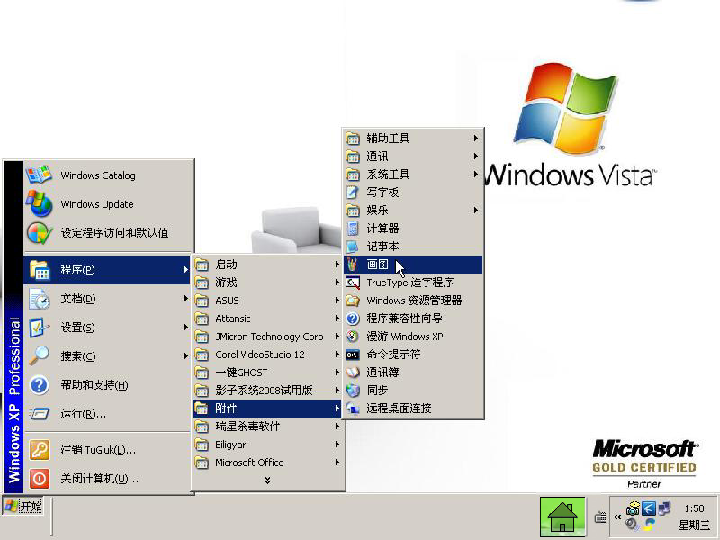
Task: Expand the 系统工具 submenu arrow
Action: [x=476, y=174]
